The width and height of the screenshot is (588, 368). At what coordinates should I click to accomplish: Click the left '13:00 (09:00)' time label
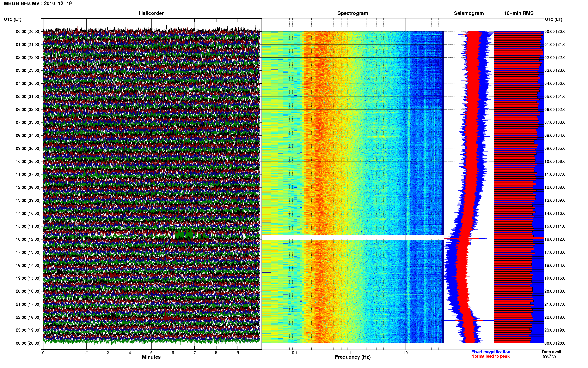point(28,200)
